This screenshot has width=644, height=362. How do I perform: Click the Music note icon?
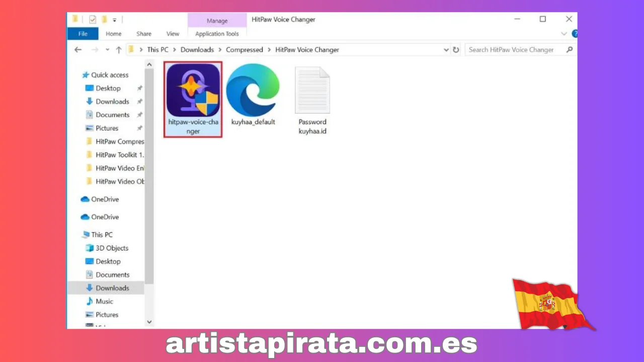pos(90,301)
